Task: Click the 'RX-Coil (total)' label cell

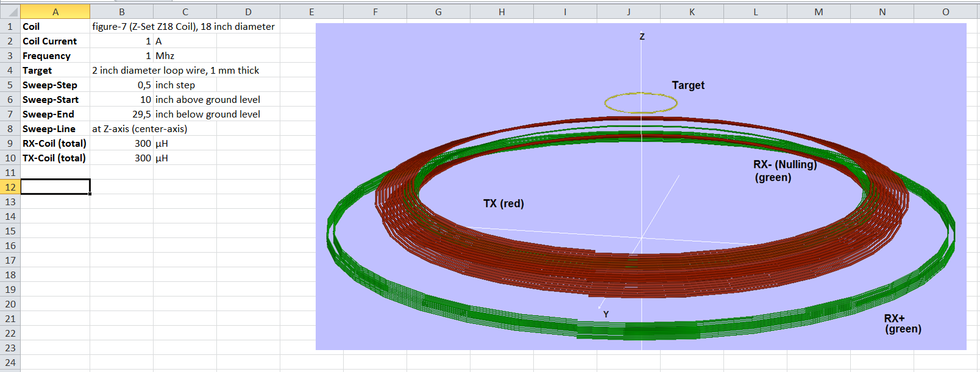Action: tap(55, 143)
